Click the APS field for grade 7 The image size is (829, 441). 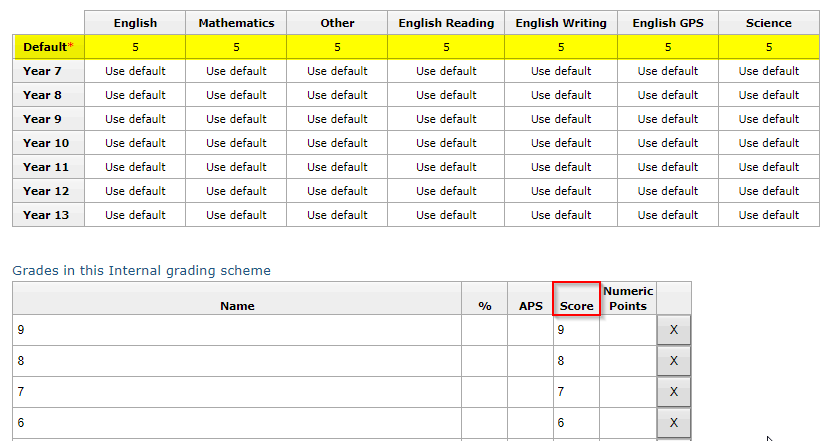pyautogui.click(x=530, y=392)
